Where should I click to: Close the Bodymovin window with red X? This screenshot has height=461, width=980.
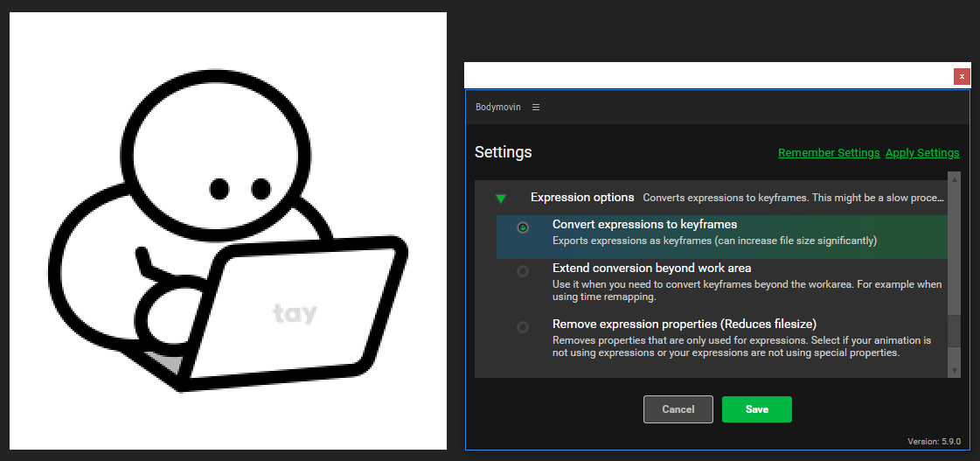pos(962,76)
